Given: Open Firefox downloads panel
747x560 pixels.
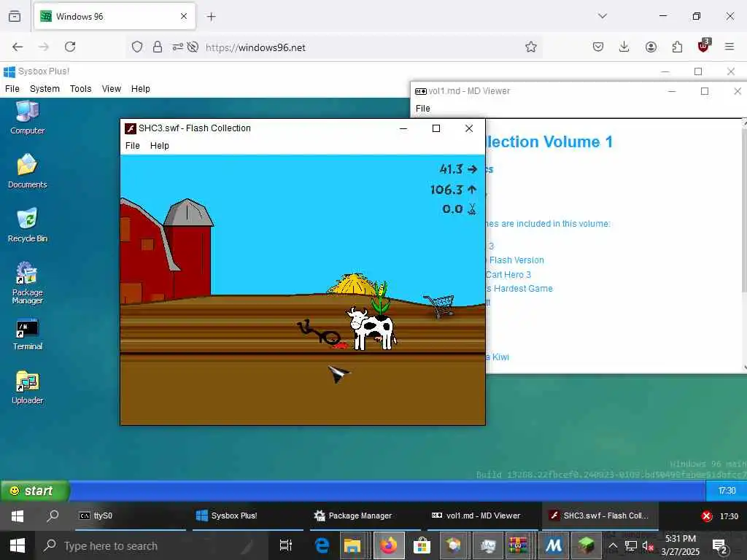Looking at the screenshot, I should [624, 47].
